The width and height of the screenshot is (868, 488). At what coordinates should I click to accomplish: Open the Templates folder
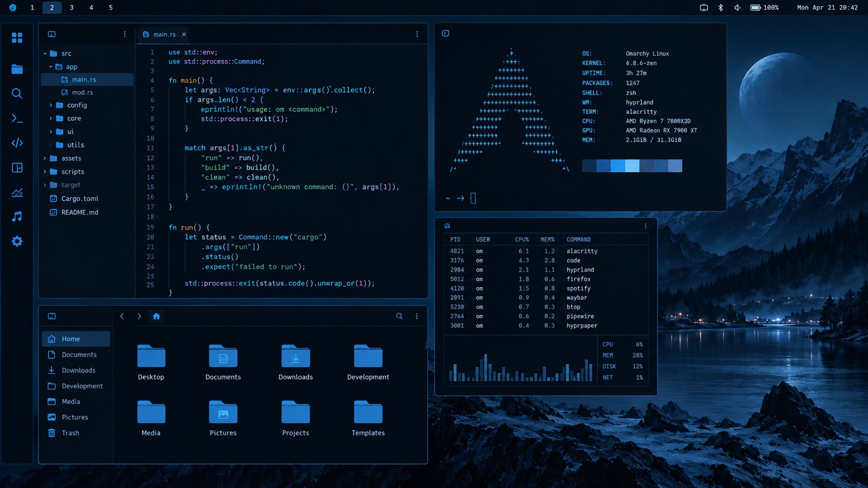(368, 419)
